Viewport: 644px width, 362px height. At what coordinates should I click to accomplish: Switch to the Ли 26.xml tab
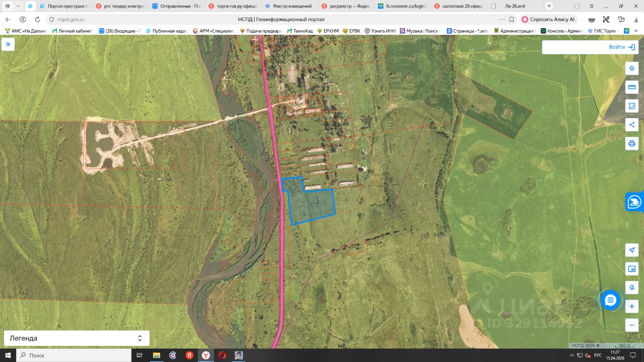point(514,6)
